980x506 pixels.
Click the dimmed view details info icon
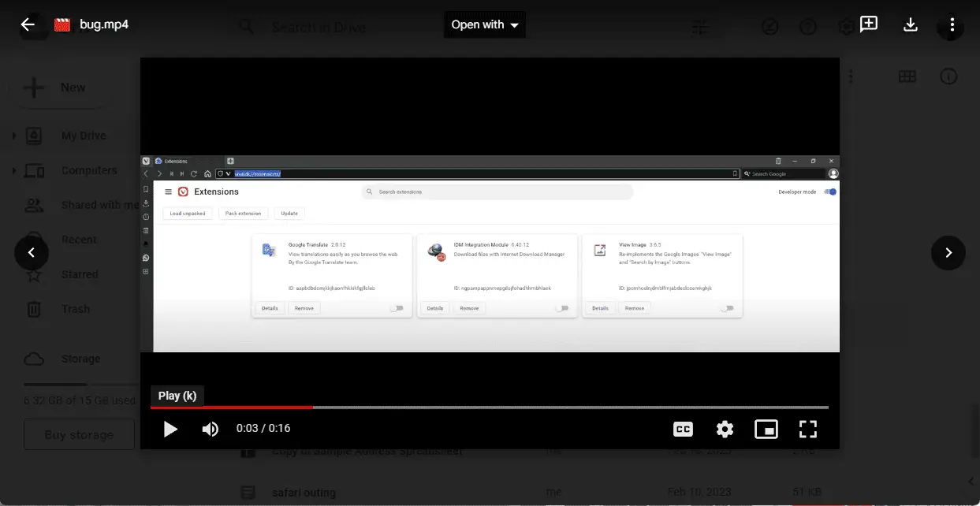pos(948,76)
